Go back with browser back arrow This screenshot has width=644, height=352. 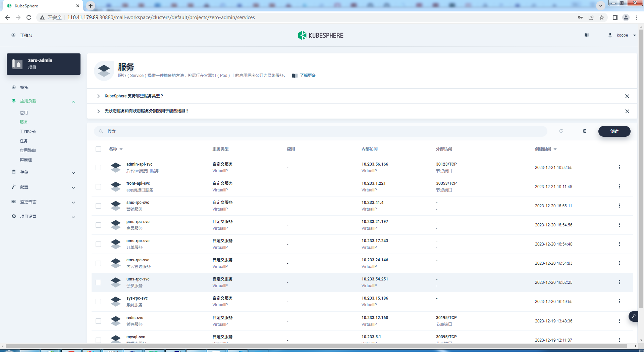tap(7, 17)
